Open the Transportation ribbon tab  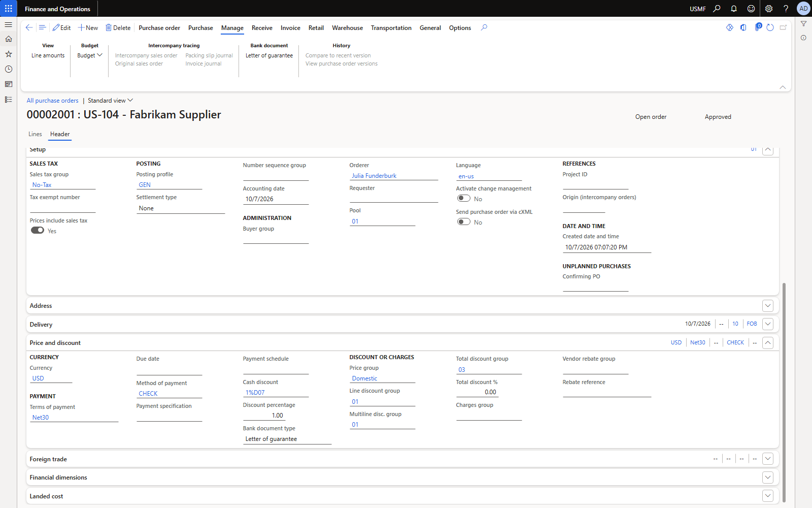(x=391, y=28)
